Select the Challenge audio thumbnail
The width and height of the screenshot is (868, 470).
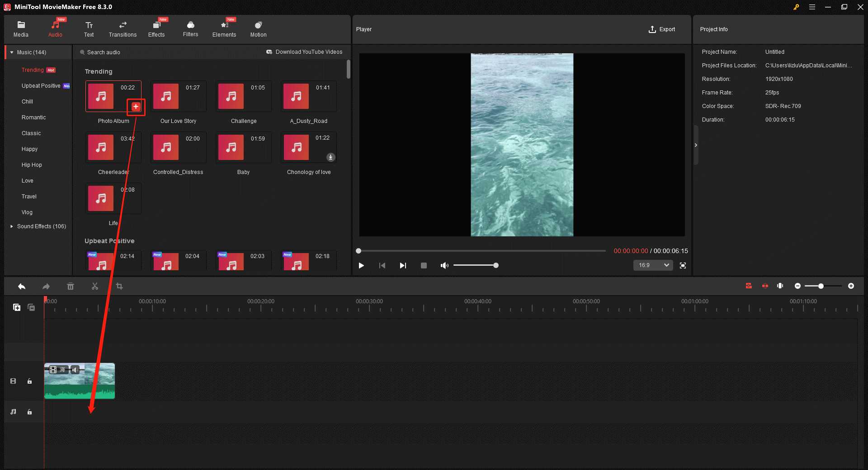(243, 96)
